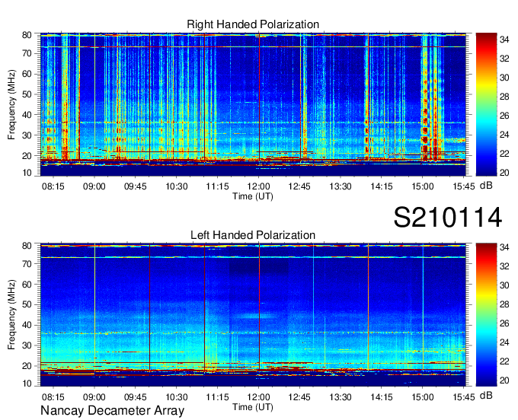Click the 10 MHz tick on the top plot
The image size is (518, 420).
pos(27,173)
